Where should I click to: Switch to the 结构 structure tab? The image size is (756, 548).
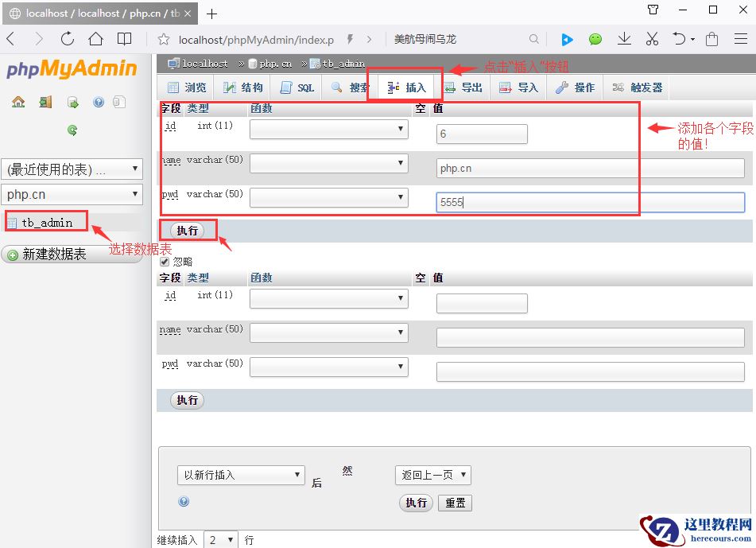[x=243, y=87]
